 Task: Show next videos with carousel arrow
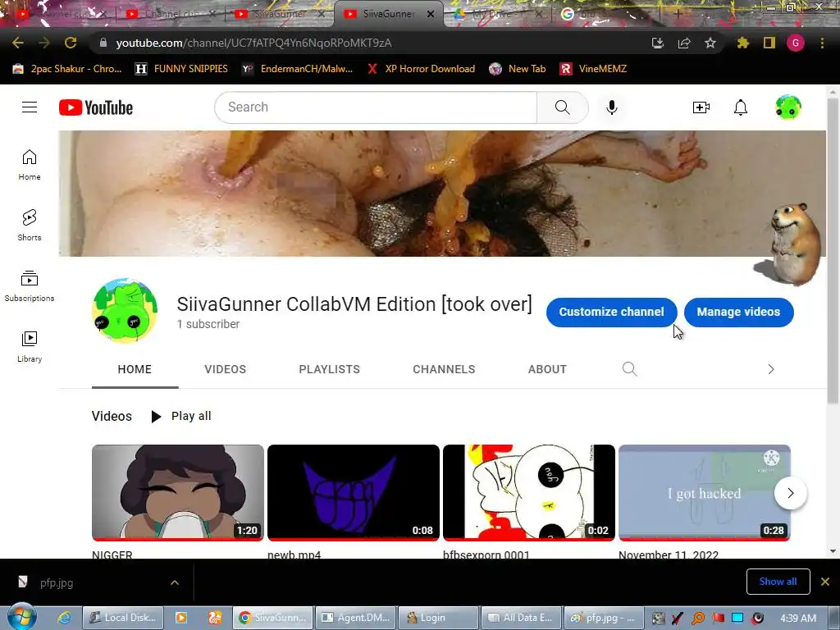click(790, 493)
